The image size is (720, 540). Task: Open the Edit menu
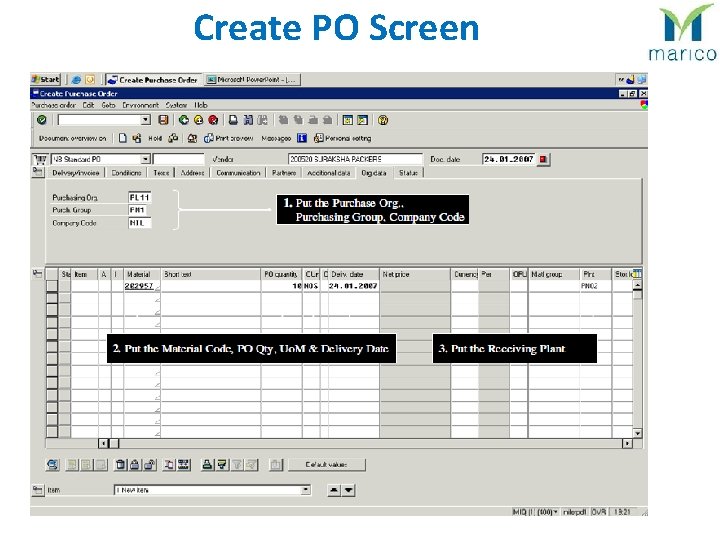88,105
